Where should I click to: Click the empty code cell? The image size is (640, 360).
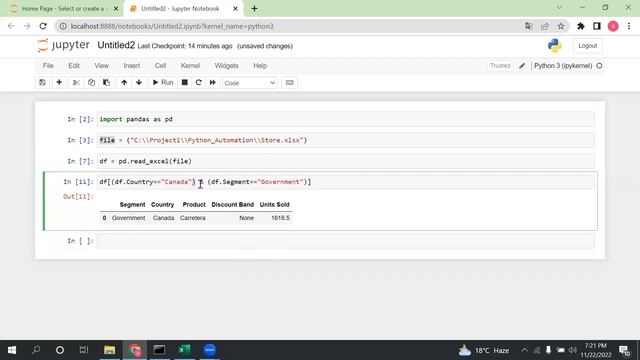(x=346, y=241)
